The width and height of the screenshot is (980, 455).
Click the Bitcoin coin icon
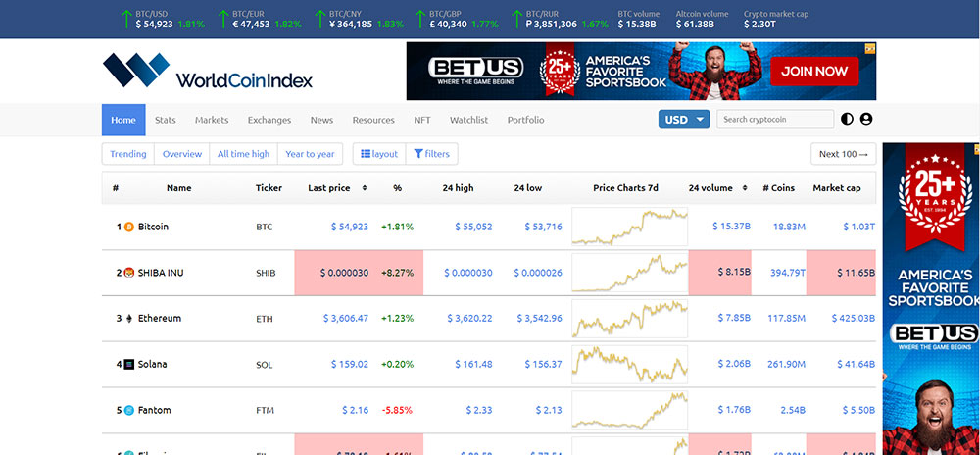[x=129, y=227]
